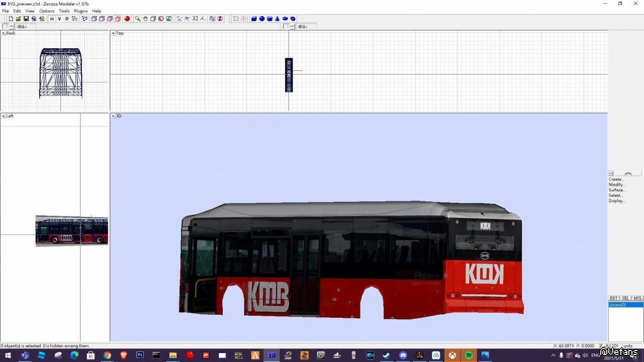Click the Open file folder icon
Screen dimensions: 644x362
click(19, 19)
